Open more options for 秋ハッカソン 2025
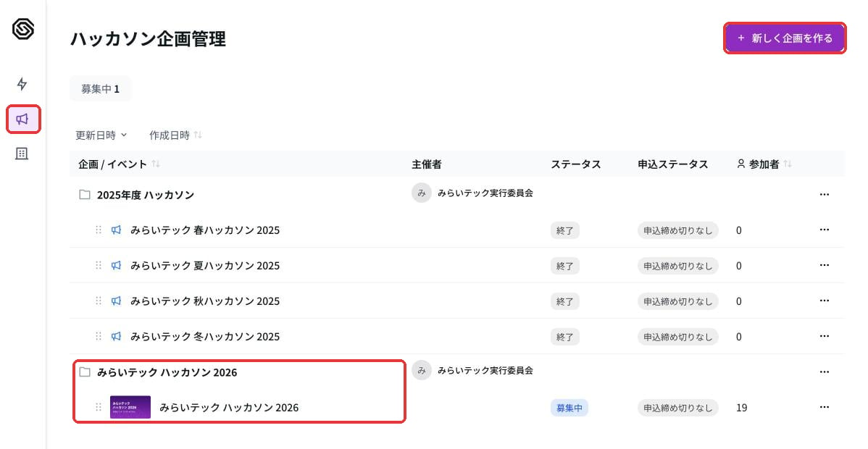 pyautogui.click(x=825, y=301)
